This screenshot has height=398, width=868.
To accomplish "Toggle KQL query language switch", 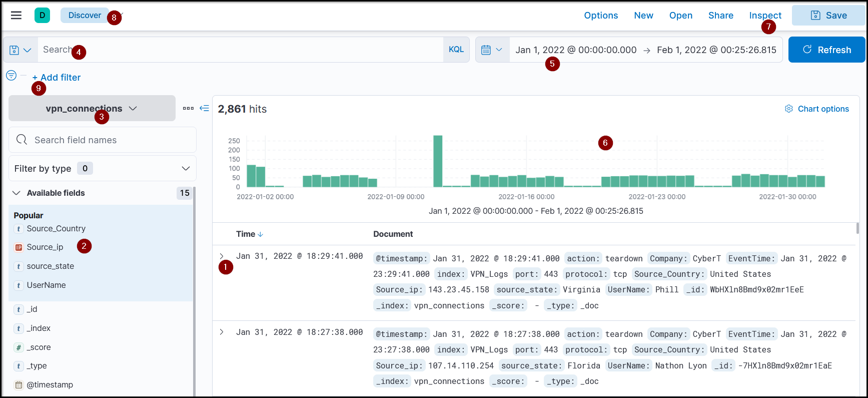I will [456, 50].
